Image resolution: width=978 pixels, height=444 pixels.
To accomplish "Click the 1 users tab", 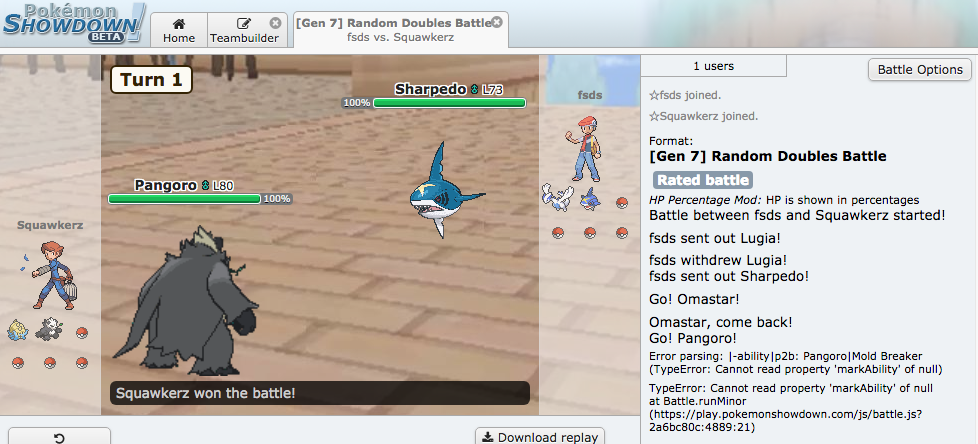I will click(x=714, y=65).
